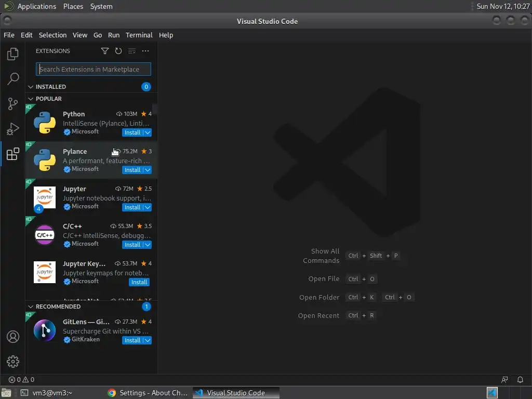
Task: Install the Jupyter extension
Action: [x=132, y=207]
